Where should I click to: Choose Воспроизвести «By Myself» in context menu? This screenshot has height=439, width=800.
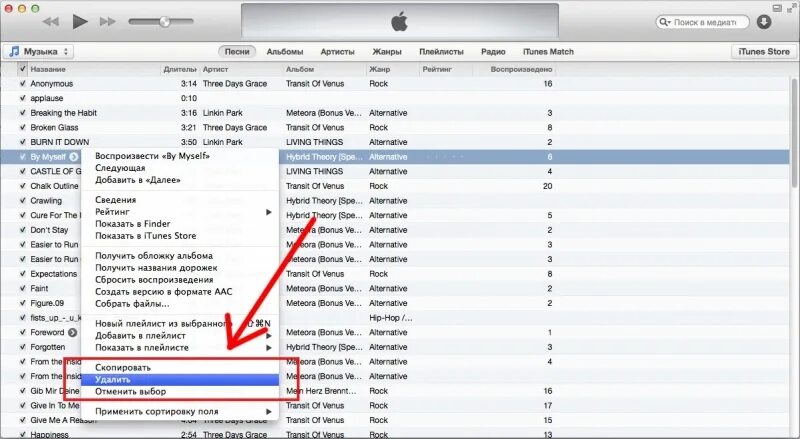coord(180,156)
